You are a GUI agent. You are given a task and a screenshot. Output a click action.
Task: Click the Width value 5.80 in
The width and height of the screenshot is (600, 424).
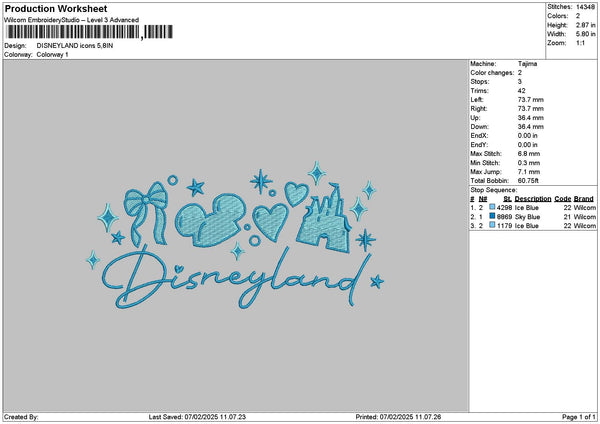coord(585,34)
